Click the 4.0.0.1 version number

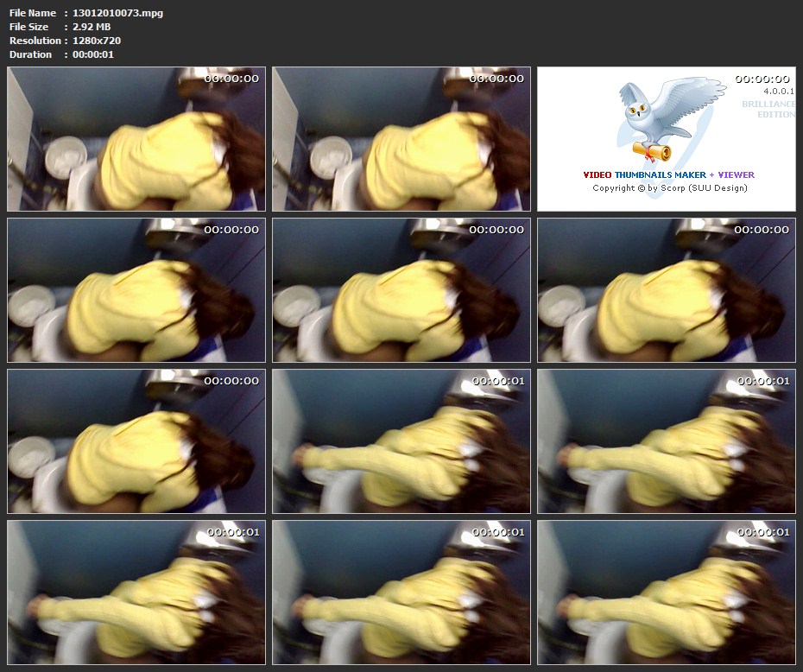[x=778, y=91]
